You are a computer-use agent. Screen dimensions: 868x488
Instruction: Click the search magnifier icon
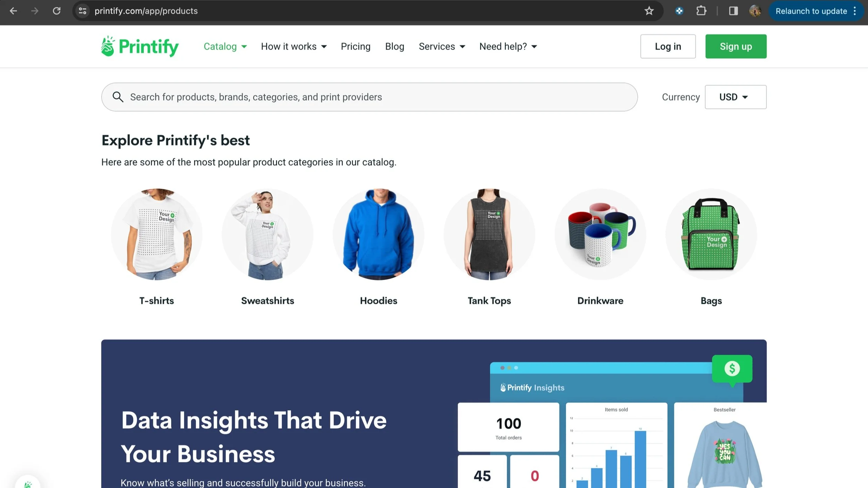click(x=118, y=97)
